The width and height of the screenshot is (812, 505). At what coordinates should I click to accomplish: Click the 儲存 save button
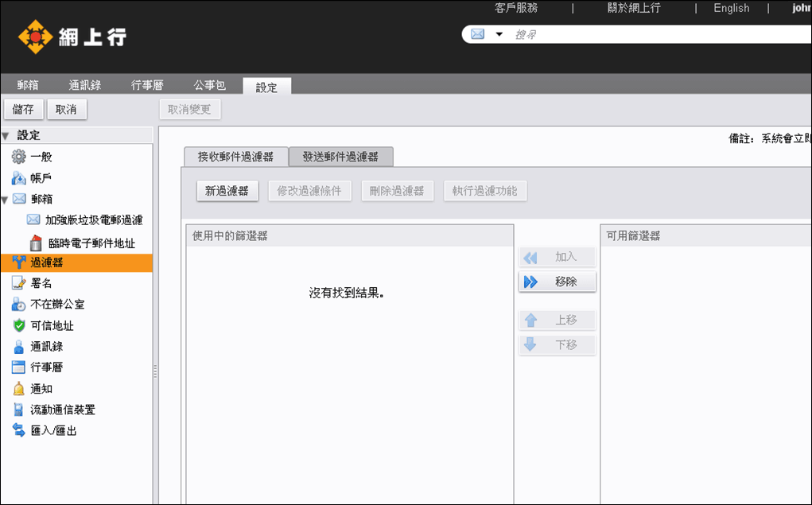(23, 109)
